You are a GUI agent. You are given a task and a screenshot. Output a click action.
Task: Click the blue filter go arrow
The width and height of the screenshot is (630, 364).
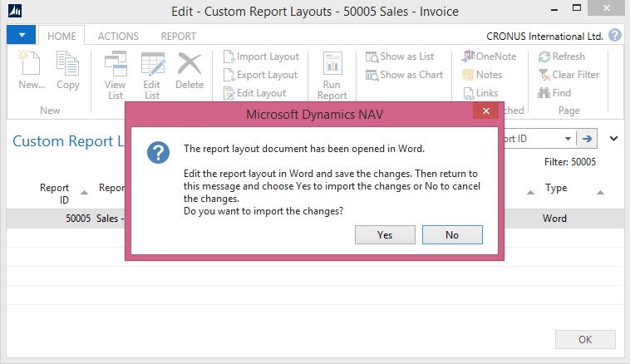pos(587,139)
